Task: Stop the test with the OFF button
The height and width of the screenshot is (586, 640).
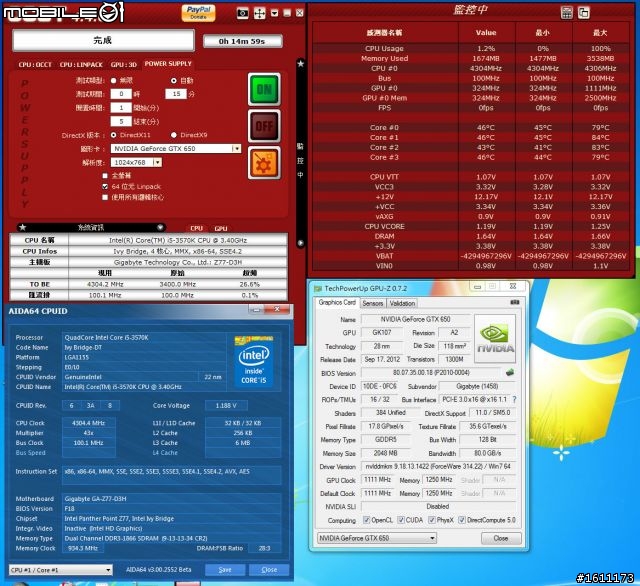Action: 264,126
